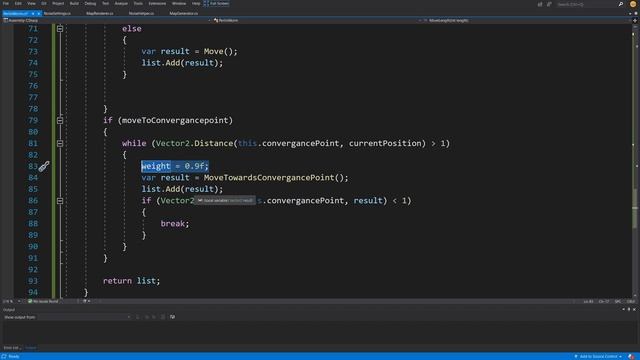The image size is (640, 360).
Task: Toggle word wrap in Output panel
Action: point(172,317)
